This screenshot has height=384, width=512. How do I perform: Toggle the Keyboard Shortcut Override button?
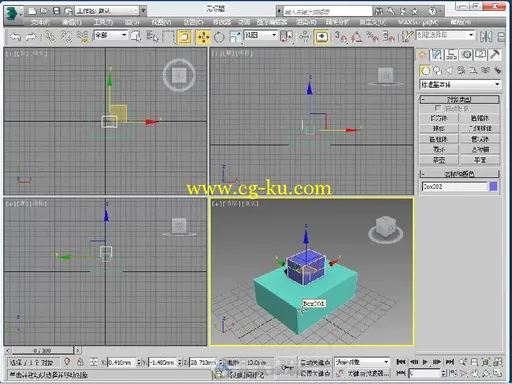pyautogui.click(x=322, y=37)
